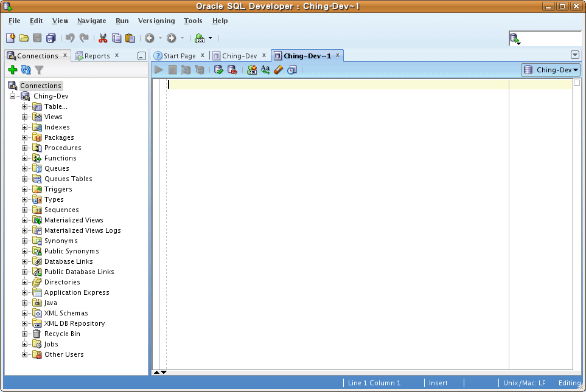Collapse the Ching-Dev connection node
This screenshot has height=392, width=586.
pyautogui.click(x=12, y=96)
